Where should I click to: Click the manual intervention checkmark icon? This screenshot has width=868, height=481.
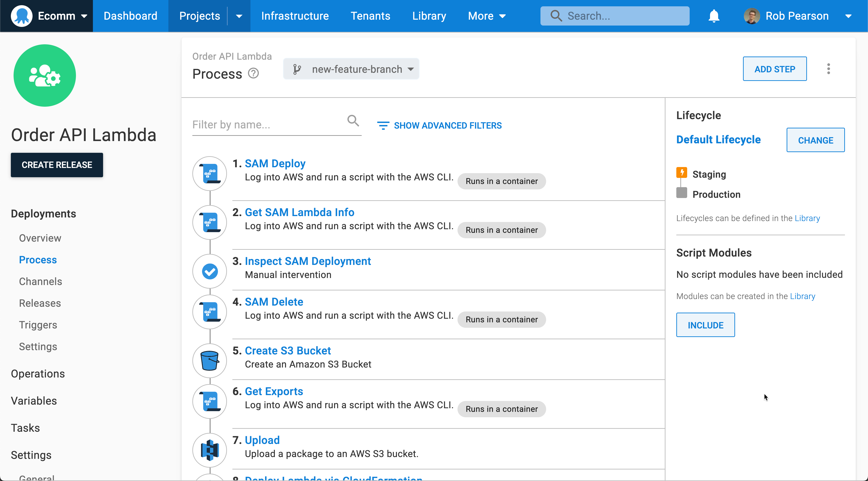209,271
